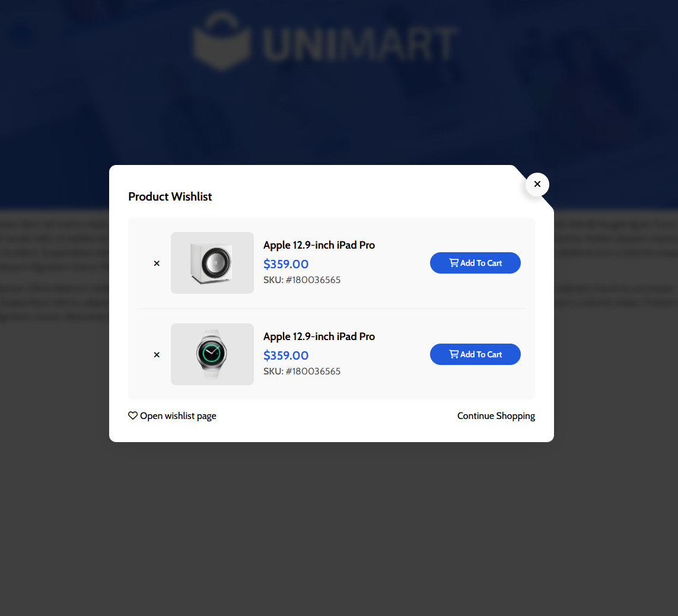The height and width of the screenshot is (616, 678).
Task: Select Continue Shopping
Action: tap(496, 416)
